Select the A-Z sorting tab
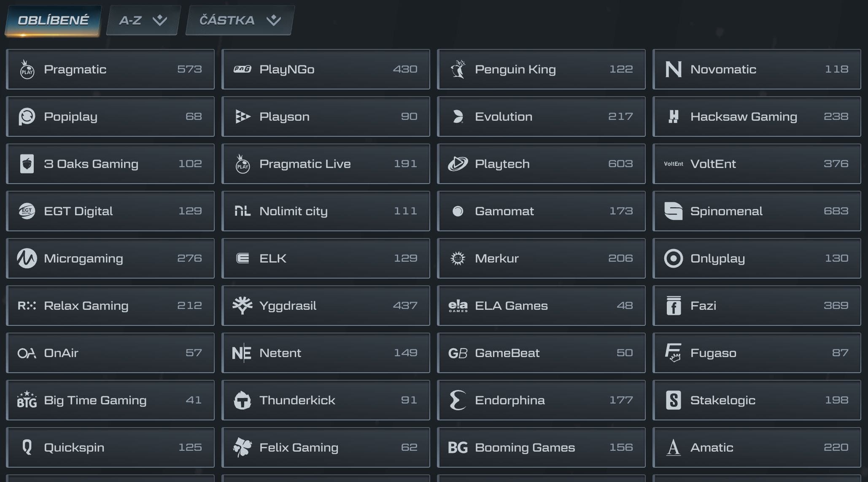 coord(130,20)
